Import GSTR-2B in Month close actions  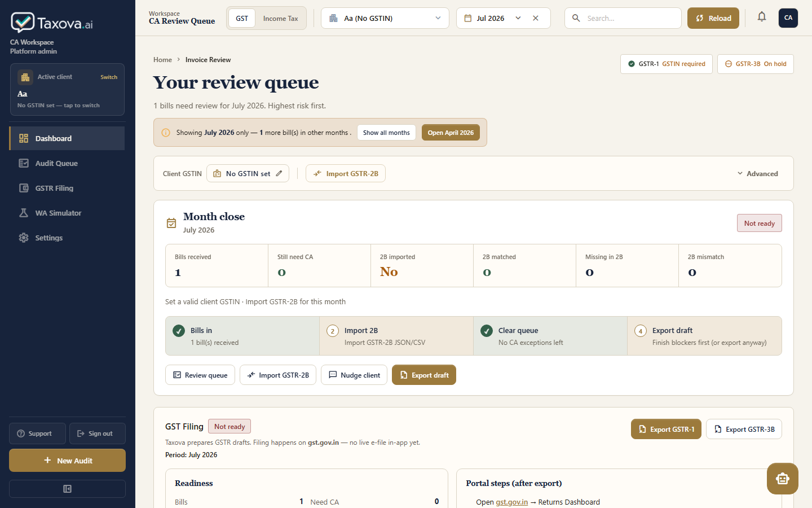pos(278,375)
